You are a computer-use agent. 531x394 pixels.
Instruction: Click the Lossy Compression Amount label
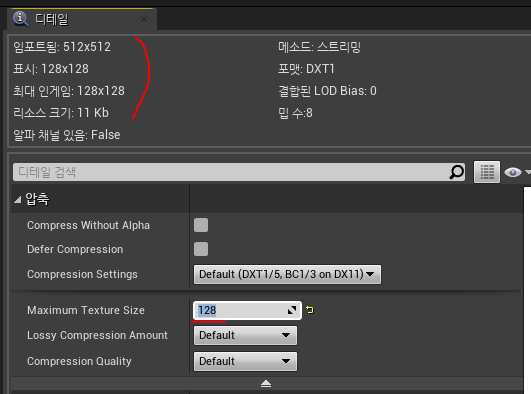click(x=98, y=335)
